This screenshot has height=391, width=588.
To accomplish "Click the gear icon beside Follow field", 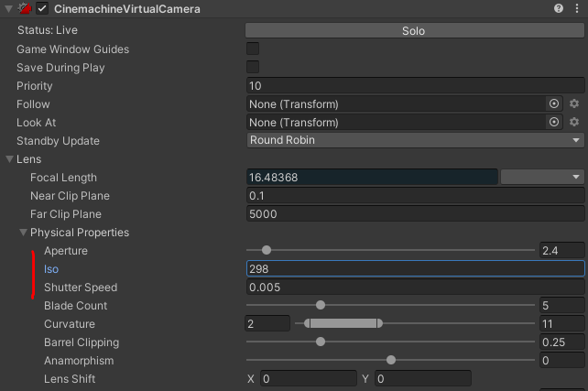I will (574, 104).
